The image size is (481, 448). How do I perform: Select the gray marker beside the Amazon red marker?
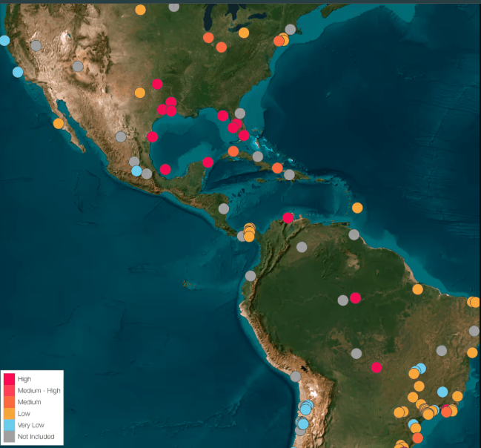[343, 300]
